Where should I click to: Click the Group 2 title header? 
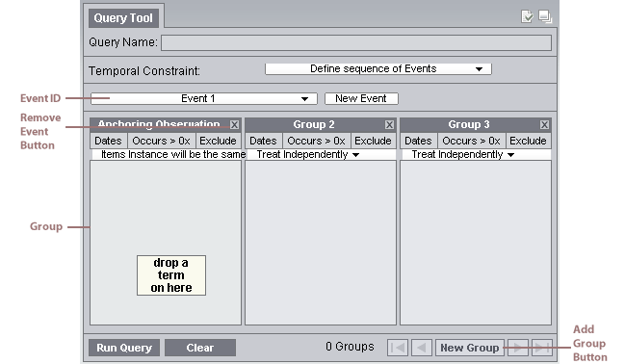coord(314,125)
